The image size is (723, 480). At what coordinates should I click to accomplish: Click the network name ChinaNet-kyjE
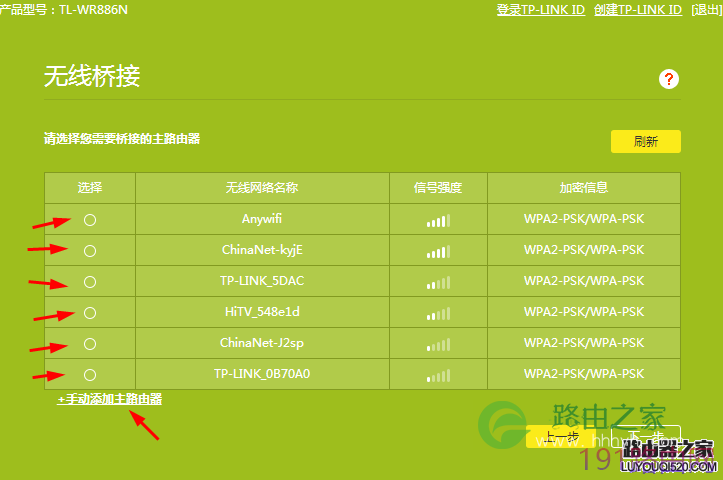point(262,250)
